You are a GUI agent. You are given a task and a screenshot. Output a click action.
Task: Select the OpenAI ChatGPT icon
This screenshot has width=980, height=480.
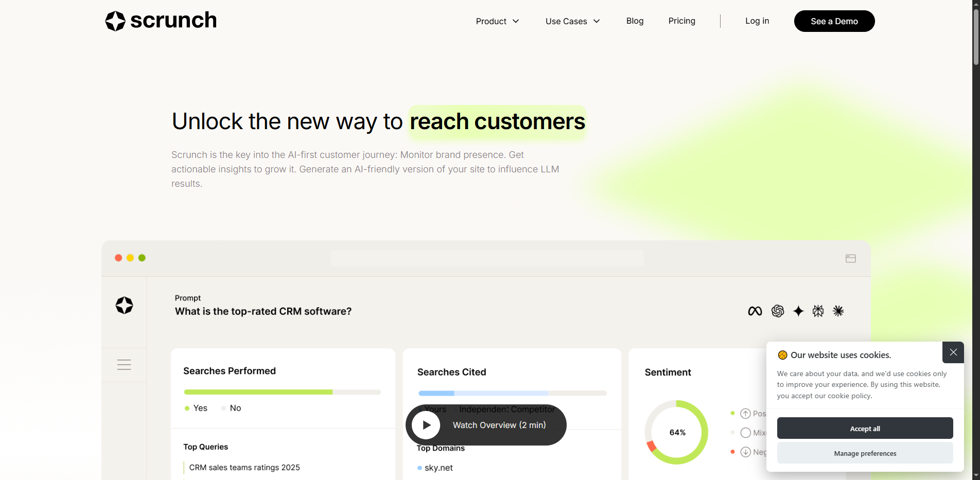tap(778, 311)
